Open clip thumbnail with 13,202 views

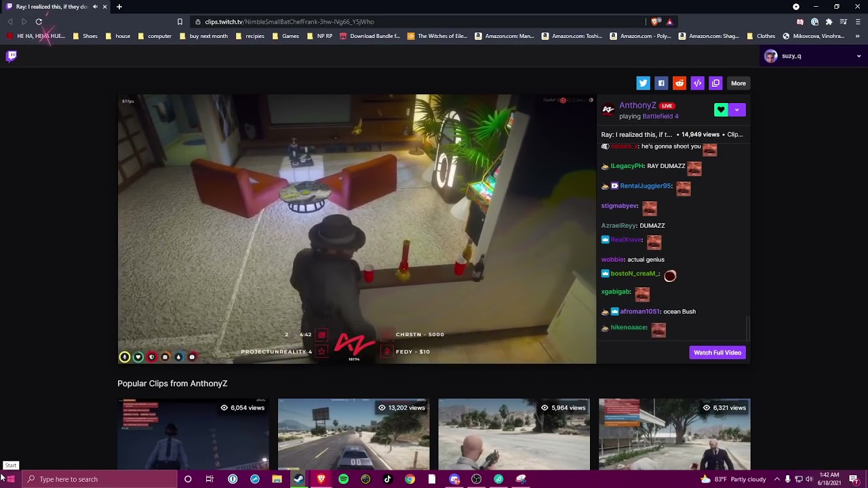pyautogui.click(x=353, y=434)
